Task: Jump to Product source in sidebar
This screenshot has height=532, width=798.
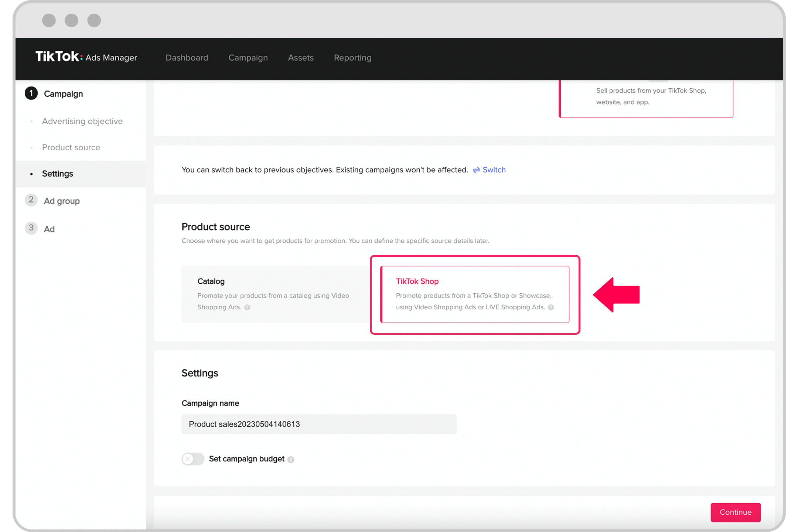Action: pos(71,147)
